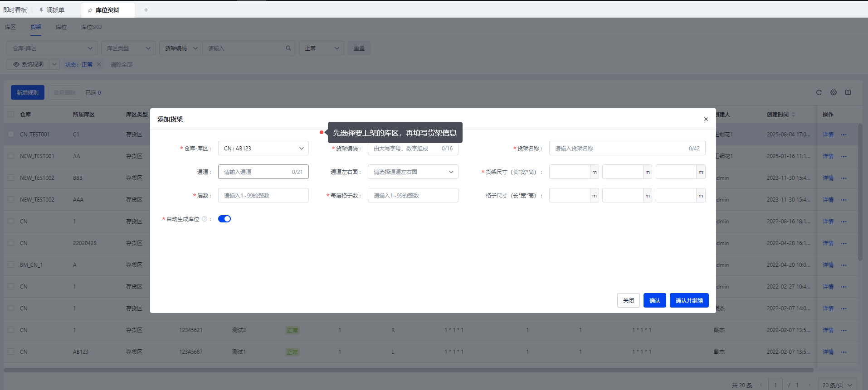868x390 pixels.
Task: Click 清除全部 to clear filters
Action: pyautogui.click(x=122, y=64)
